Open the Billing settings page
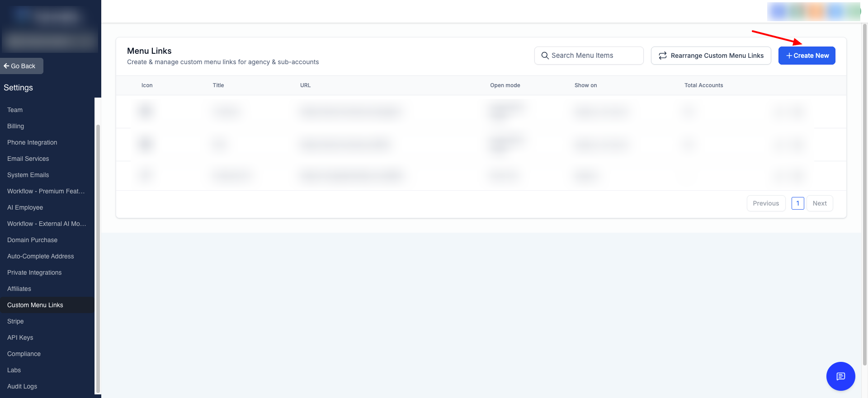868x398 pixels. [x=16, y=126]
